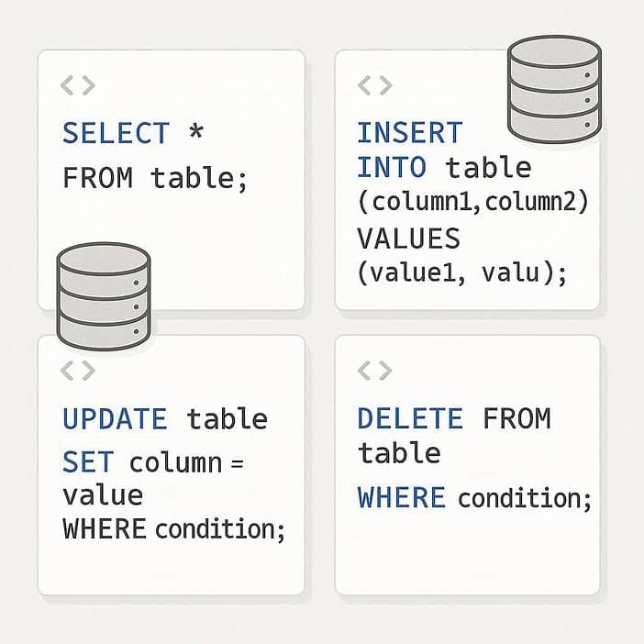The width and height of the screenshot is (644, 644).
Task: Click the DELETE keyword
Action: click(410, 419)
